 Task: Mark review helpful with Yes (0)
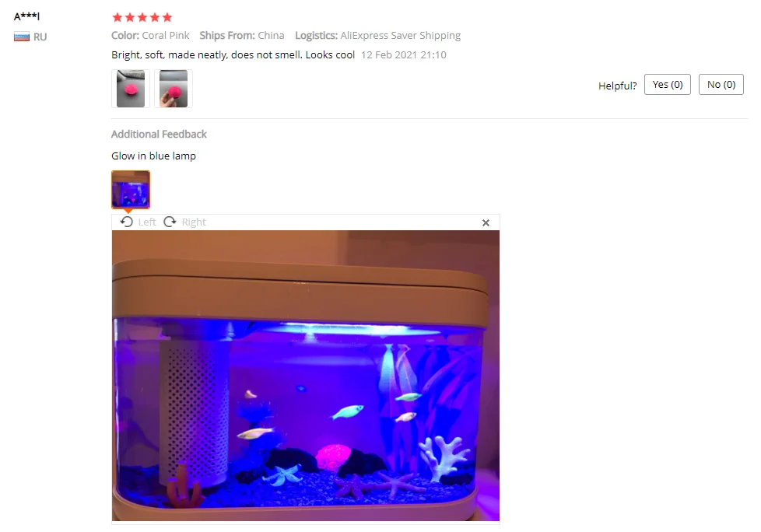coord(668,84)
